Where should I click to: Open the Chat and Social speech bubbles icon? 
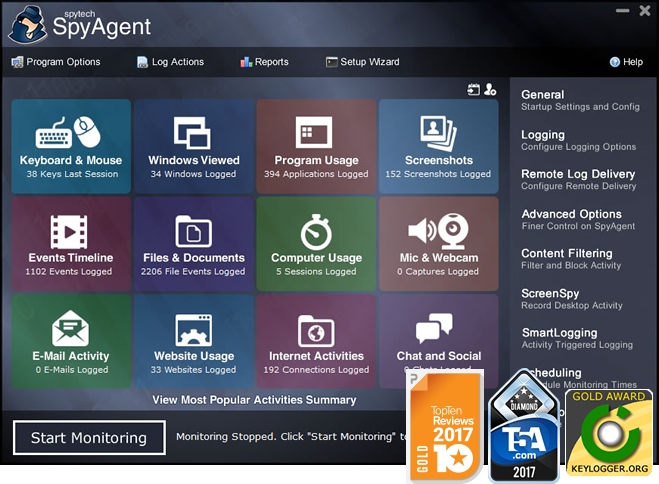(434, 328)
